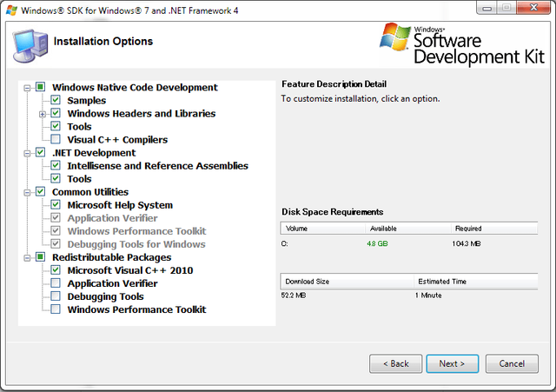Click the Windows SDK logo flag
The width and height of the screenshot is (556, 392).
click(394, 37)
